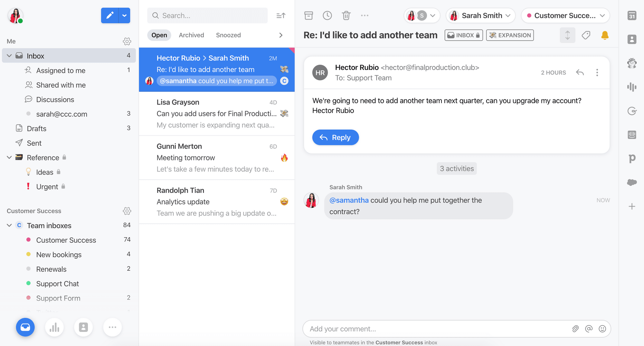Click the expand/collapse messages arrows icon
Screen dimensions: 644x346
[x=567, y=35]
